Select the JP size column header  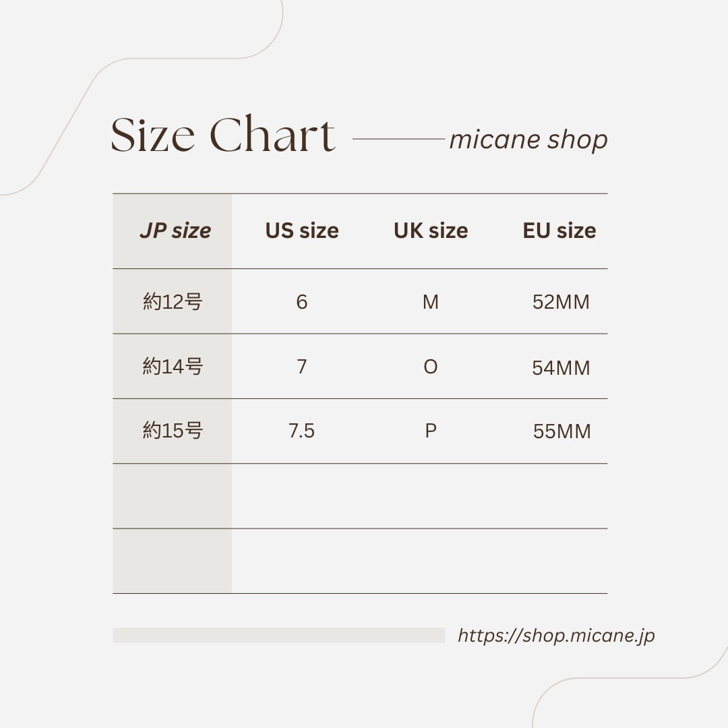tap(175, 231)
